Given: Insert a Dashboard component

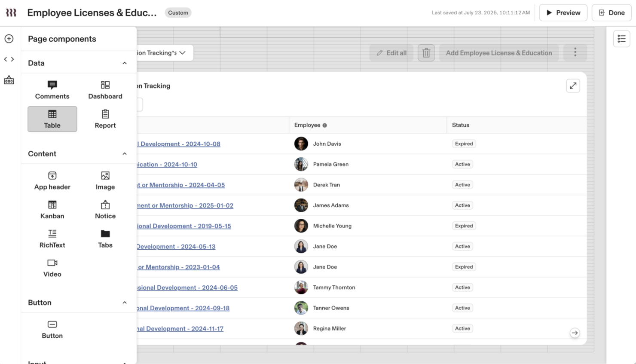Looking at the screenshot, I should point(105,90).
